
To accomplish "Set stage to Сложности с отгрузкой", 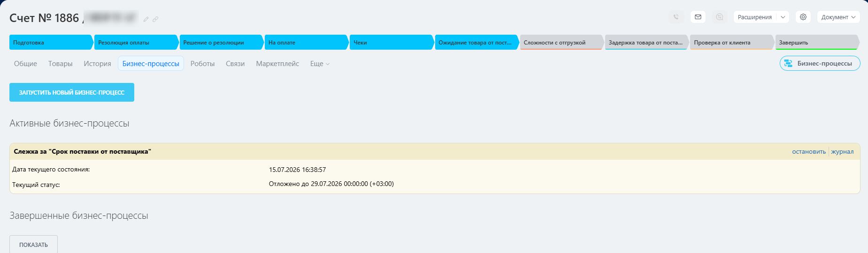I will click(561, 42).
